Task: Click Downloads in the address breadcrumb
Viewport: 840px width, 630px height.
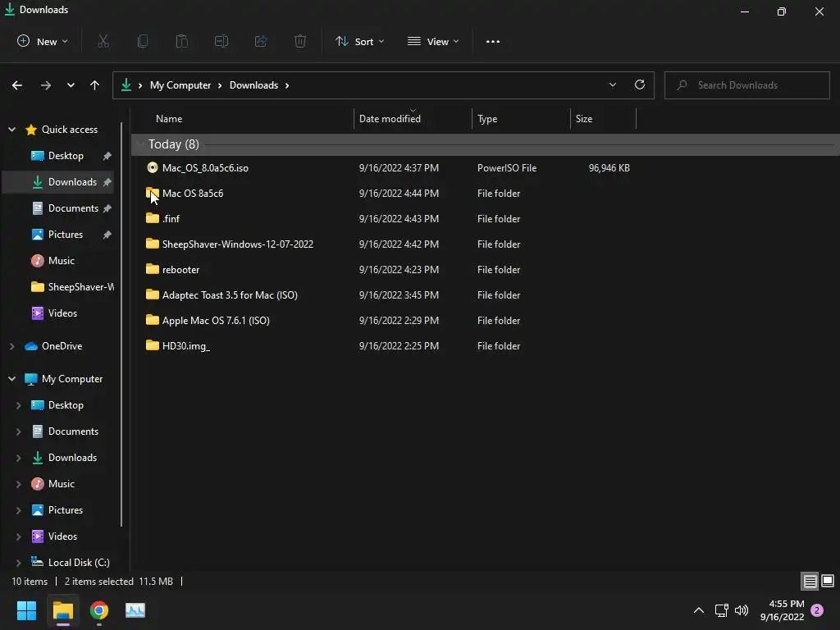Action: (x=254, y=85)
